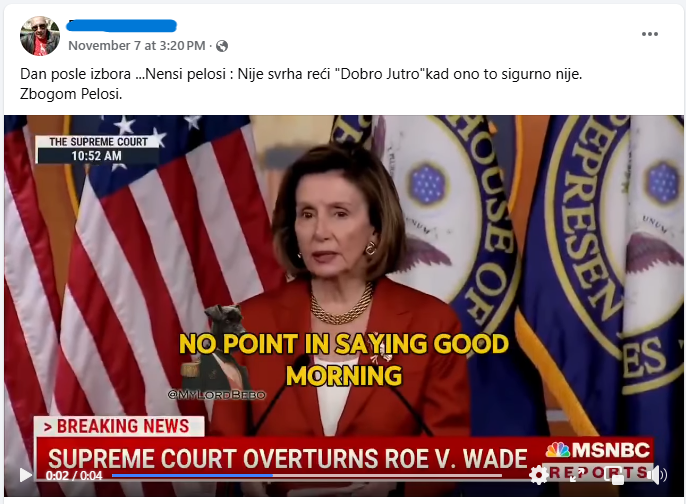
Task: Enable picture-in-picture mini player
Action: (x=614, y=476)
